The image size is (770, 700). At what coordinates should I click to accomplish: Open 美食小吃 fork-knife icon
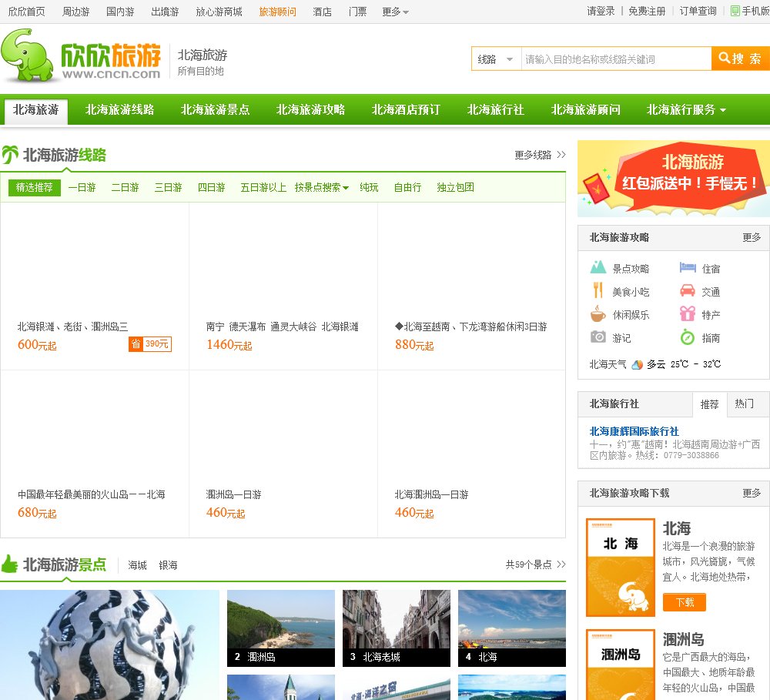pos(598,290)
